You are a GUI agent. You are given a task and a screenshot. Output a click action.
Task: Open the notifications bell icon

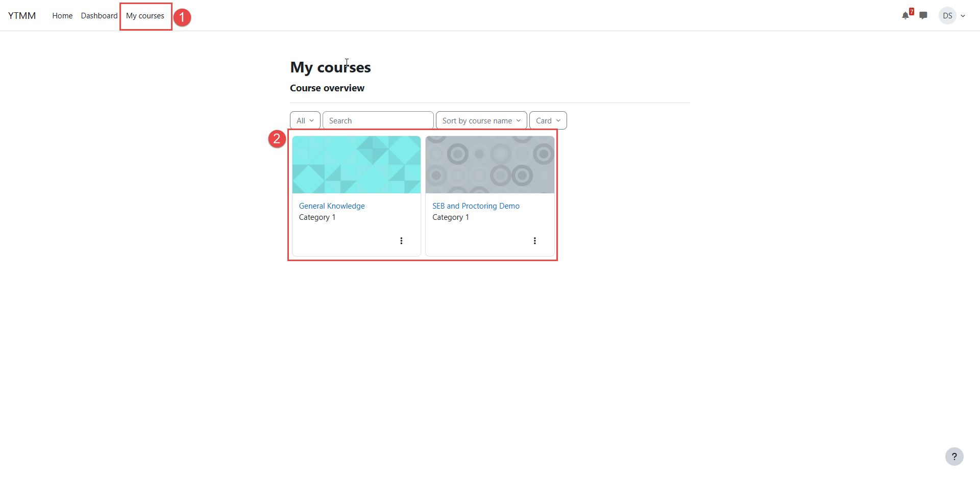(x=905, y=15)
